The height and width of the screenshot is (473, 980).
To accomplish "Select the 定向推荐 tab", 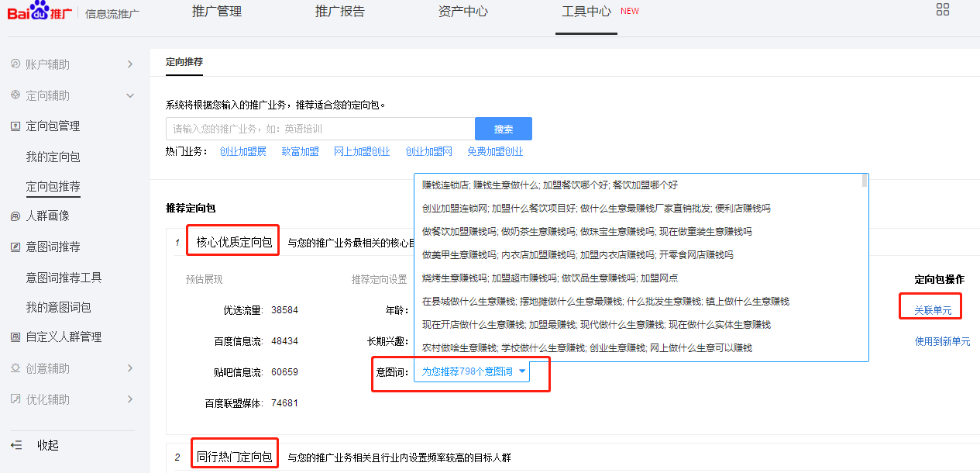I will [184, 62].
